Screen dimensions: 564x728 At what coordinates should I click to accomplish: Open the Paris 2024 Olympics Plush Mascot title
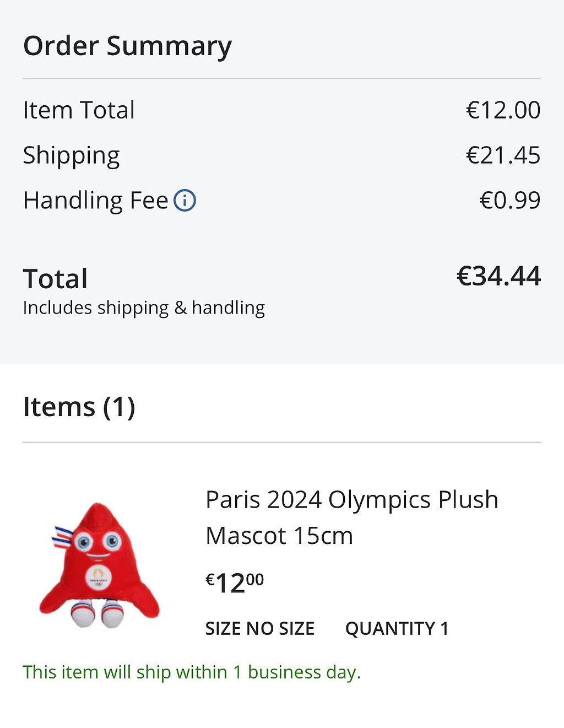click(351, 517)
